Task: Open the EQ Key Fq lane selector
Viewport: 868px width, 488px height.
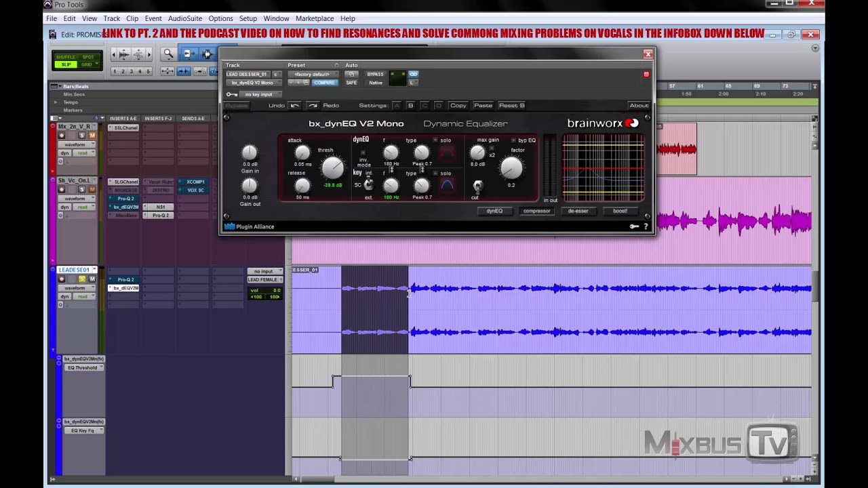Action: (85, 430)
